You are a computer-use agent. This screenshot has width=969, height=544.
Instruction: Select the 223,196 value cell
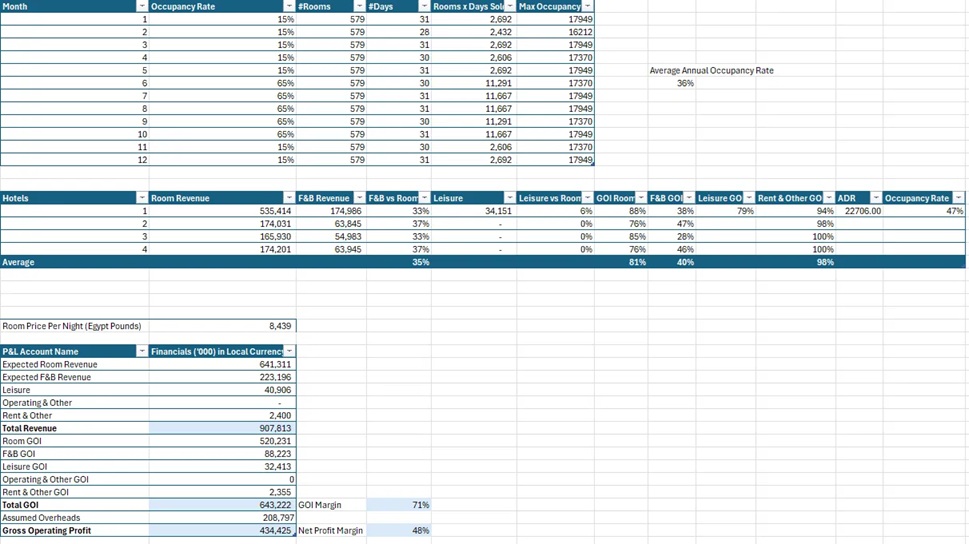[x=222, y=377]
